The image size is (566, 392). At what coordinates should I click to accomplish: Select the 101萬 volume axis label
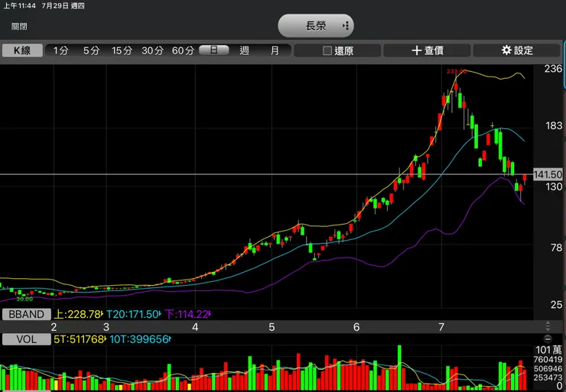(x=548, y=350)
